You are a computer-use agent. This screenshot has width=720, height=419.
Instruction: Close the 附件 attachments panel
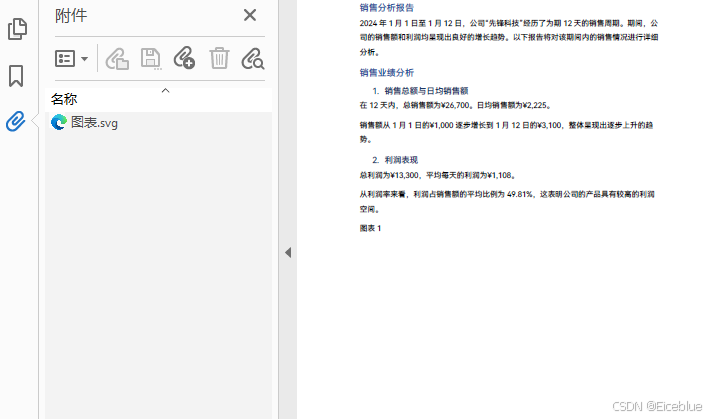[x=250, y=15]
